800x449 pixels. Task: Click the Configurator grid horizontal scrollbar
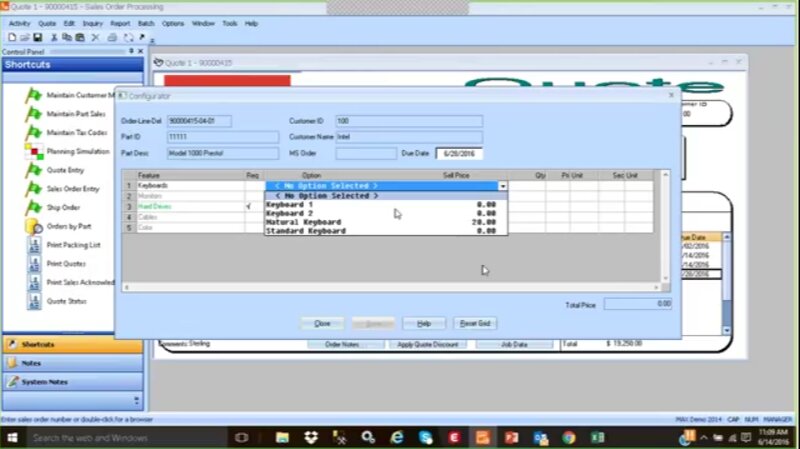pos(390,287)
